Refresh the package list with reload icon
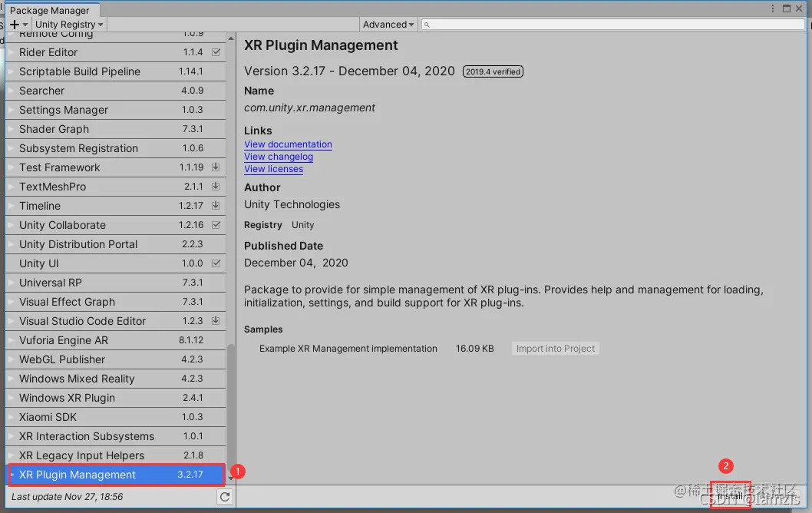Image resolution: width=812 pixels, height=513 pixels. [225, 497]
